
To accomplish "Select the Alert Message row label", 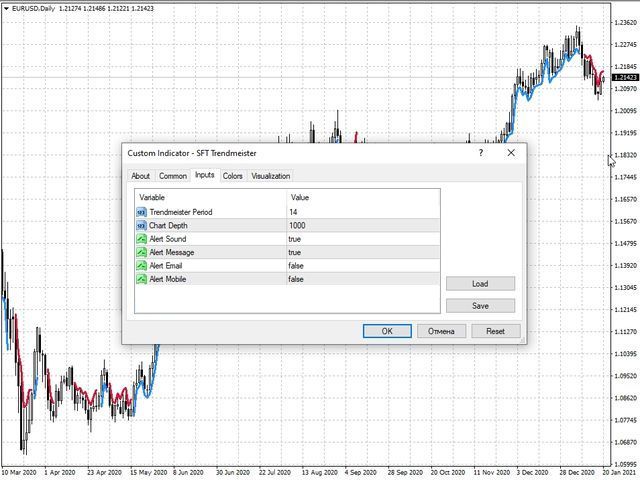I will (172, 253).
